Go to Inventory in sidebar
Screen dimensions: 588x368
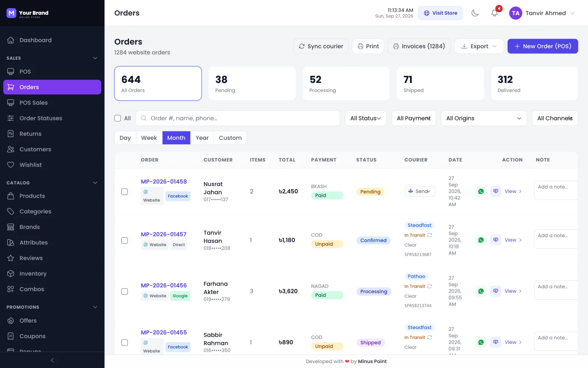(52, 274)
